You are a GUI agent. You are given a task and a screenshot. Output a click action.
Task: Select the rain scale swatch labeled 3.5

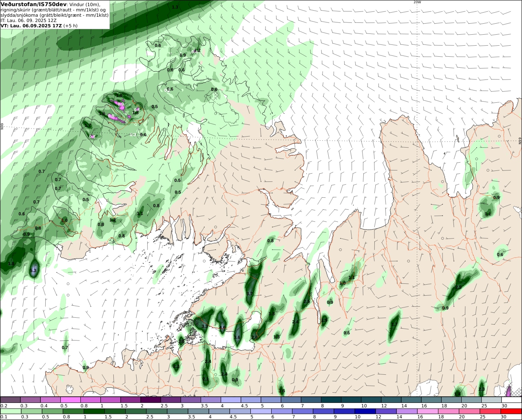[198, 411]
